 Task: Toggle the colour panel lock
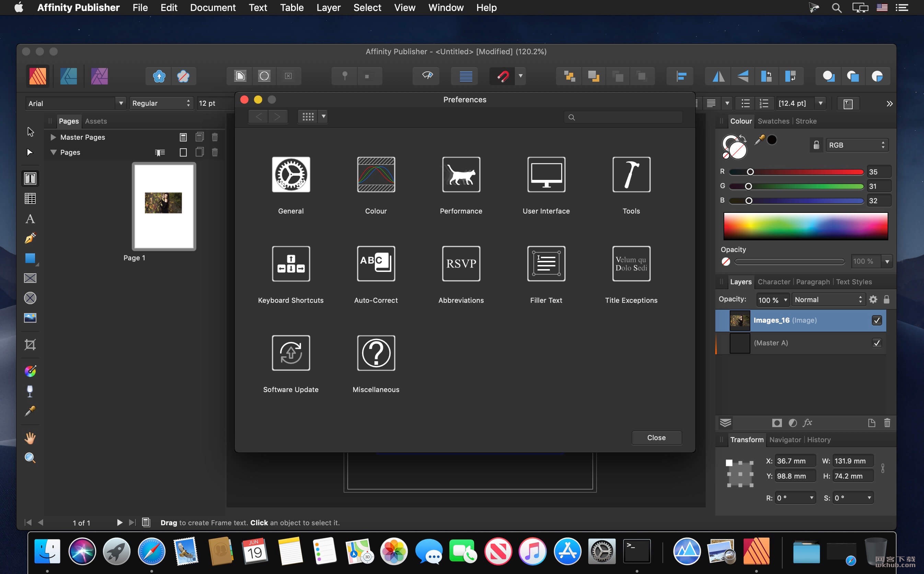pos(816,145)
